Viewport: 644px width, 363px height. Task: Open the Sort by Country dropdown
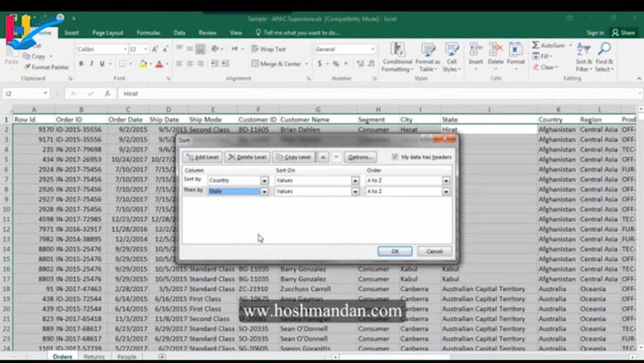[x=265, y=180]
